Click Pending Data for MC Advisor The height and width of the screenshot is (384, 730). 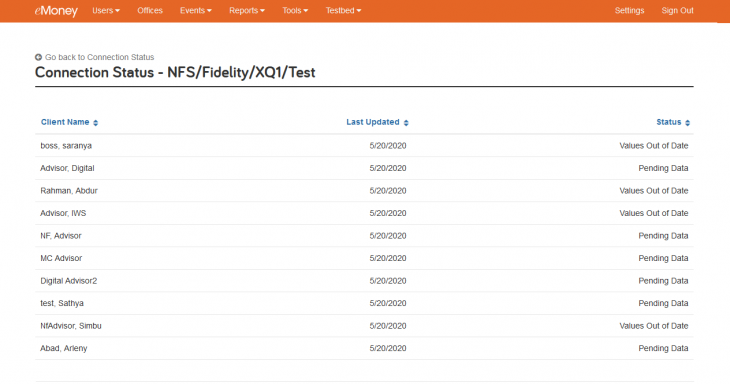pyautogui.click(x=663, y=258)
